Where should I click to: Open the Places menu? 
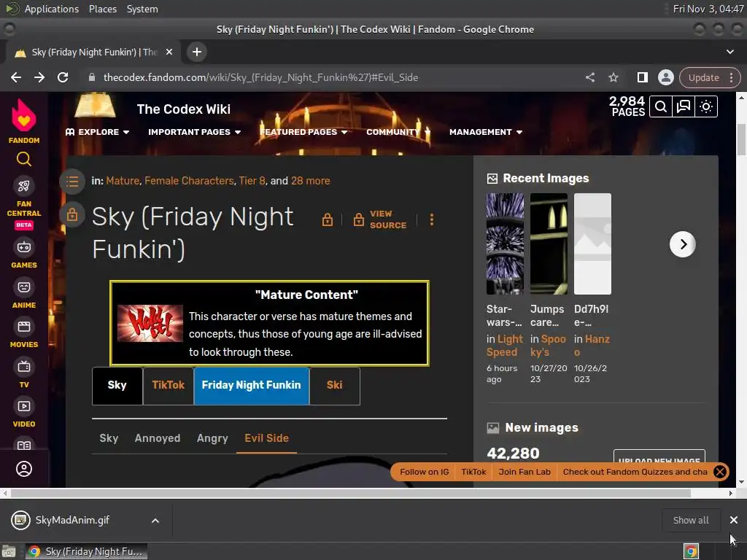[x=102, y=9]
